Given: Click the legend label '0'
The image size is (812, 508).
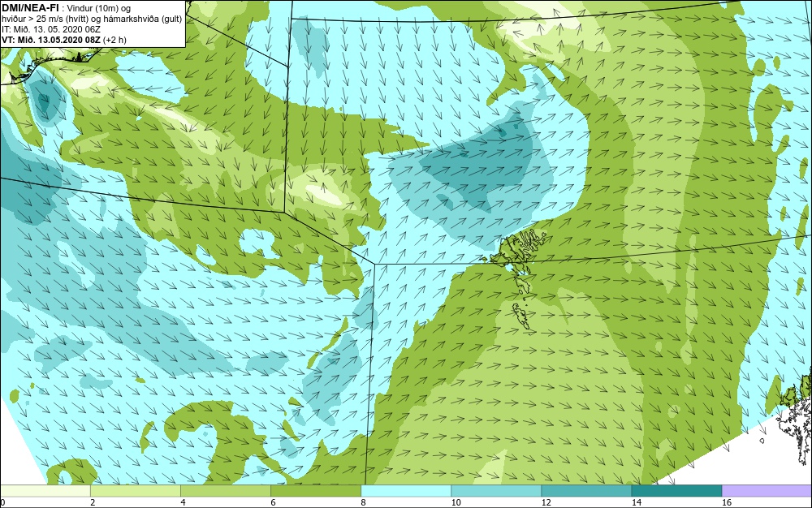Looking at the screenshot, I should (x=2, y=502).
